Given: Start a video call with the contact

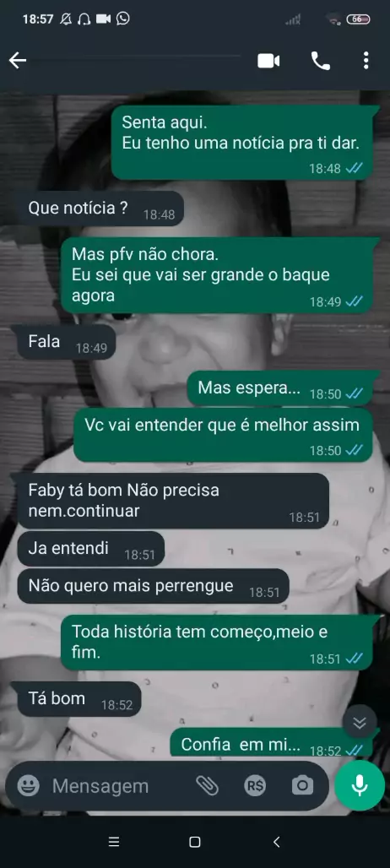Looking at the screenshot, I should 268,61.
